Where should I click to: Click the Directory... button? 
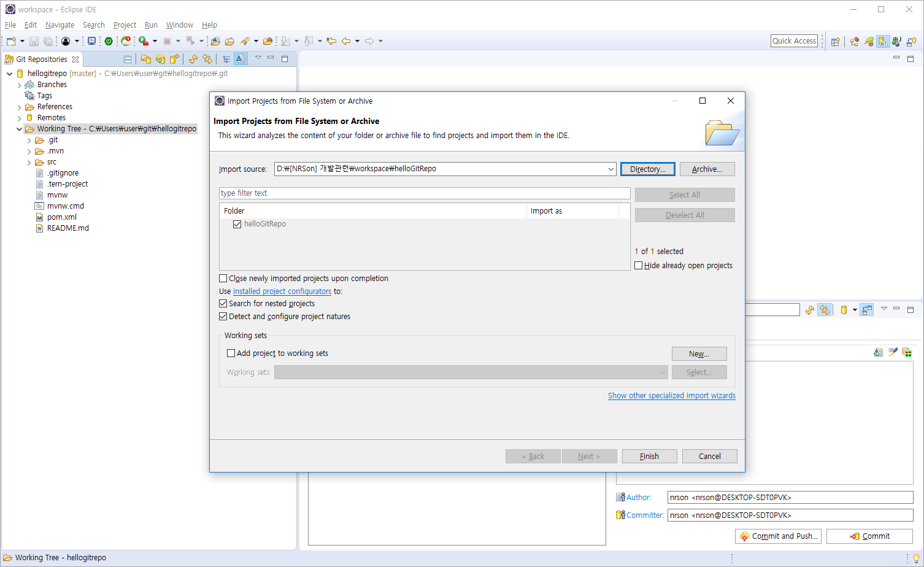(648, 169)
